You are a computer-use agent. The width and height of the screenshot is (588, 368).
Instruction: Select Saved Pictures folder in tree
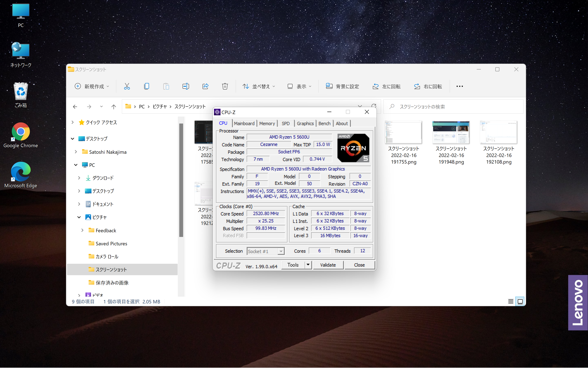coord(111,243)
